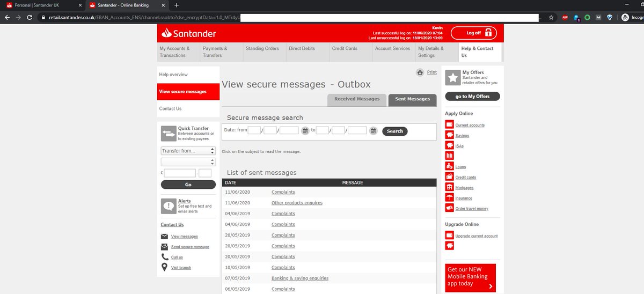Click the 'from' year input field
Screen dimensions: 644x294
click(x=289, y=130)
